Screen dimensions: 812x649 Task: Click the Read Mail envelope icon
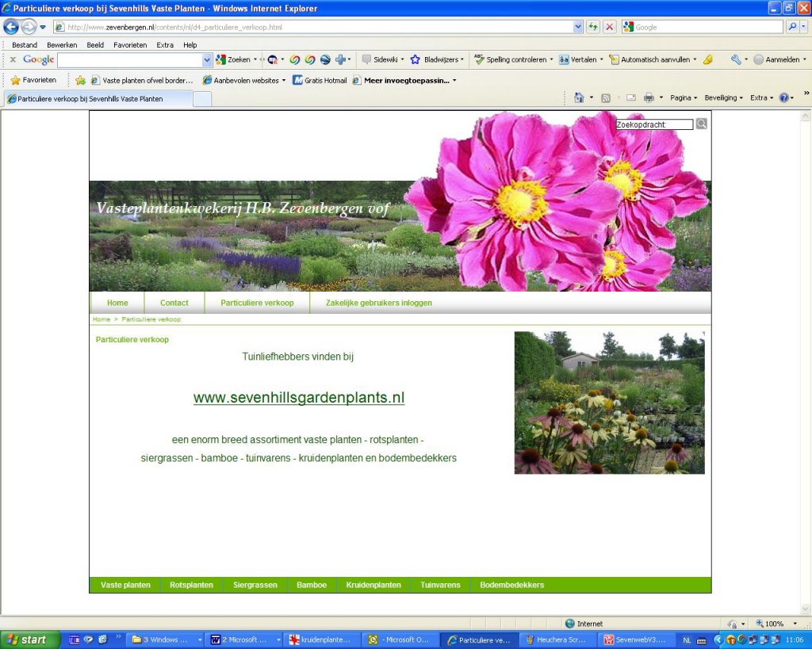(630, 97)
